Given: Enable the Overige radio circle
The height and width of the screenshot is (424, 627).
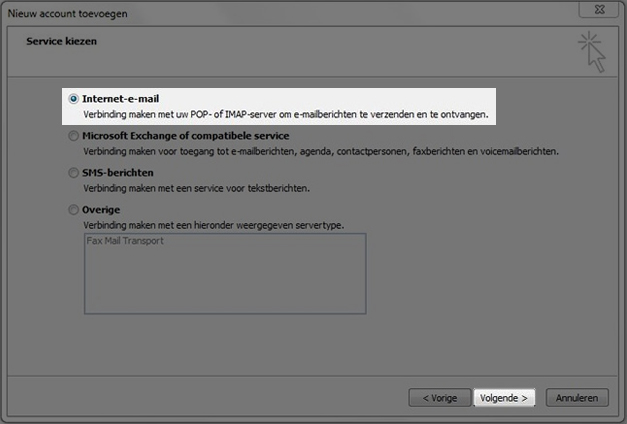Looking at the screenshot, I should click(x=74, y=210).
